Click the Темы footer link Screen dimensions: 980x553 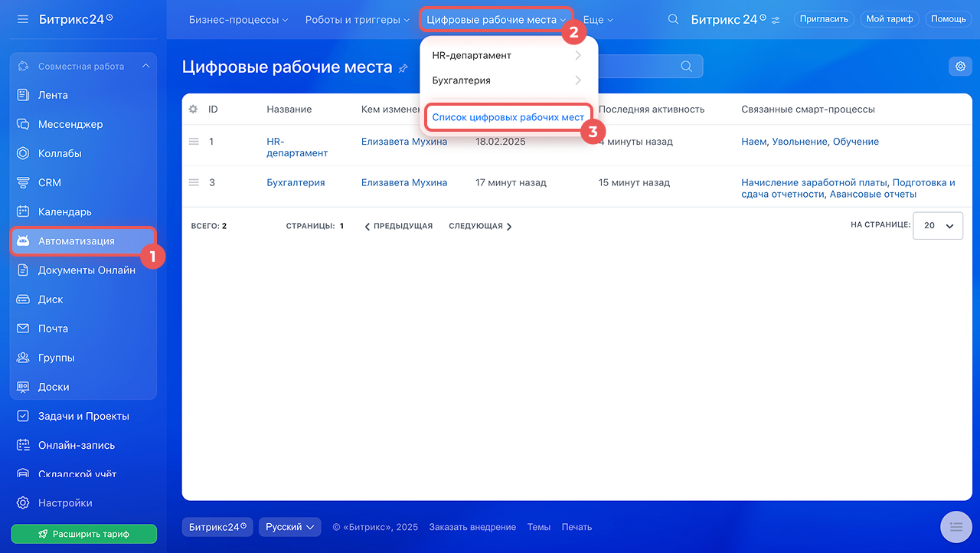point(539,527)
